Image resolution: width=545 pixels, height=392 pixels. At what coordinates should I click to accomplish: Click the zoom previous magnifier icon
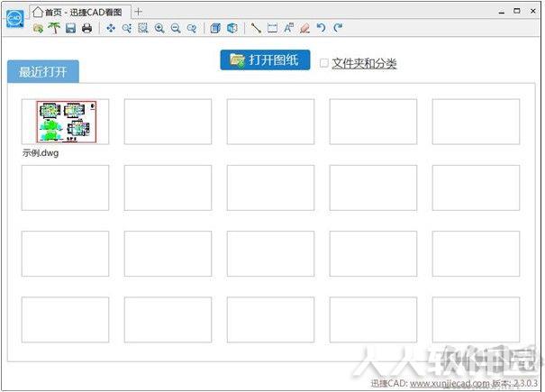coord(192,28)
